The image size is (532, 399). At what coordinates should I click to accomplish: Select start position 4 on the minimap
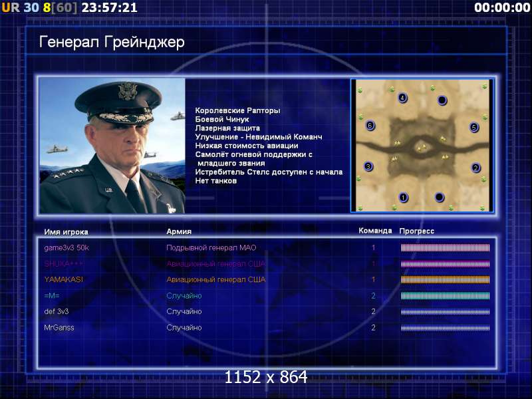click(x=402, y=98)
